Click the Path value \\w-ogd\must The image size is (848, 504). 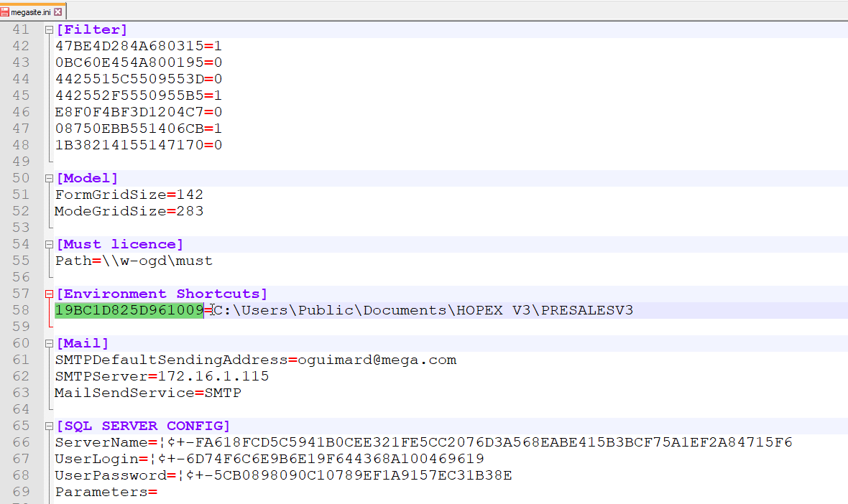[x=160, y=261]
